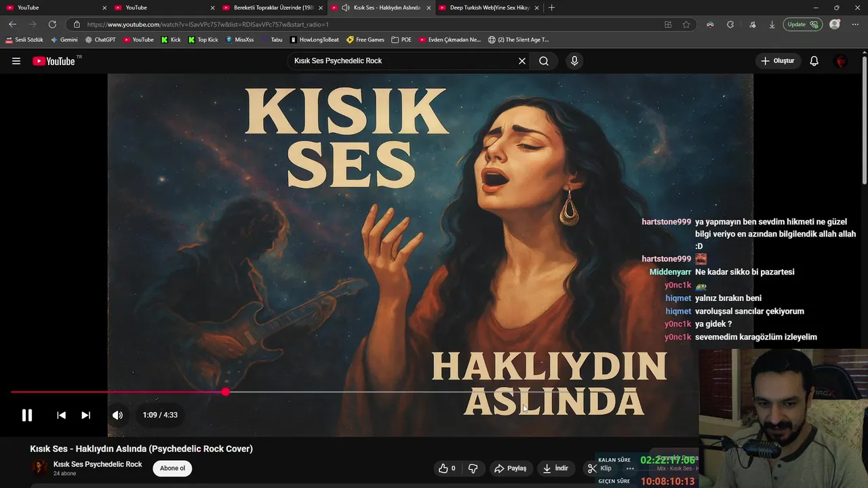Open The Silent Age bookmark
Image resolution: width=868 pixels, height=488 pixels.
[519, 40]
